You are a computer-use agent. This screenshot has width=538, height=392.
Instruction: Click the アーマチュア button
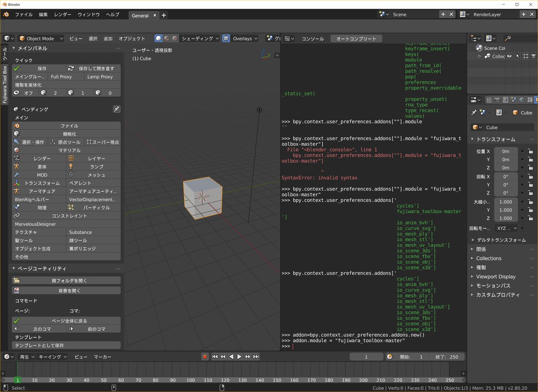tap(39, 191)
